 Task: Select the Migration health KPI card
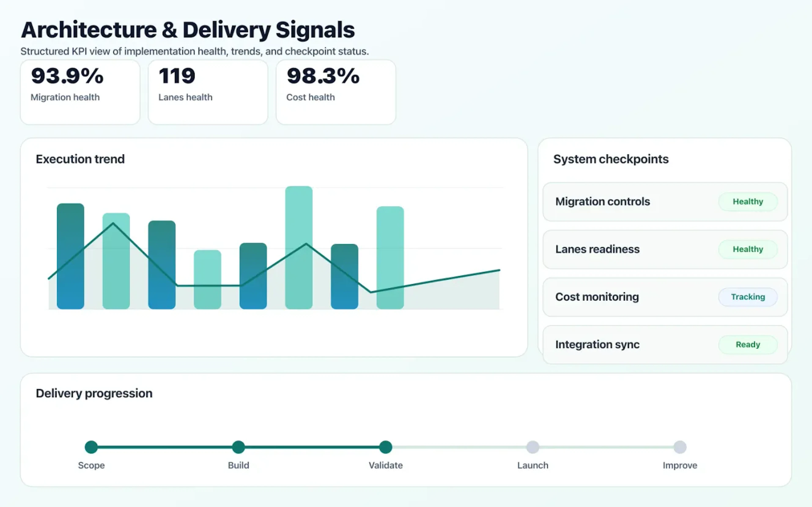80,91
